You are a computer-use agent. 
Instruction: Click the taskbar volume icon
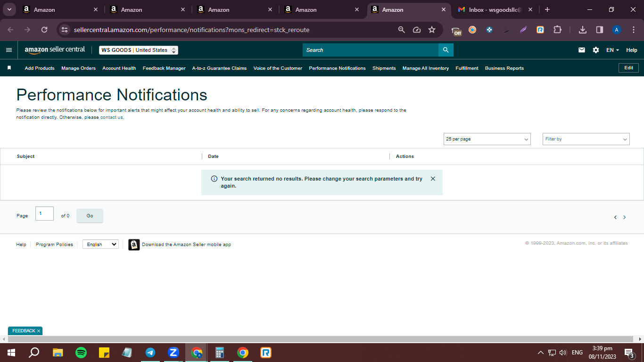(x=563, y=353)
